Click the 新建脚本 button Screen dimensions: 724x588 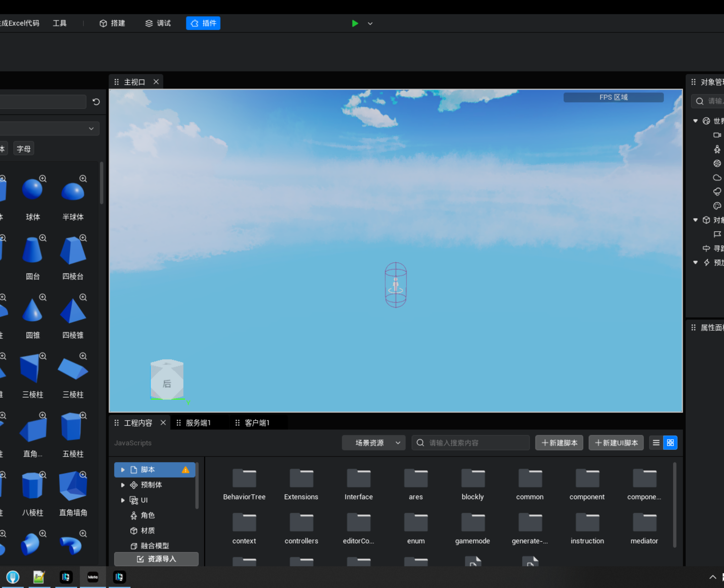click(559, 443)
